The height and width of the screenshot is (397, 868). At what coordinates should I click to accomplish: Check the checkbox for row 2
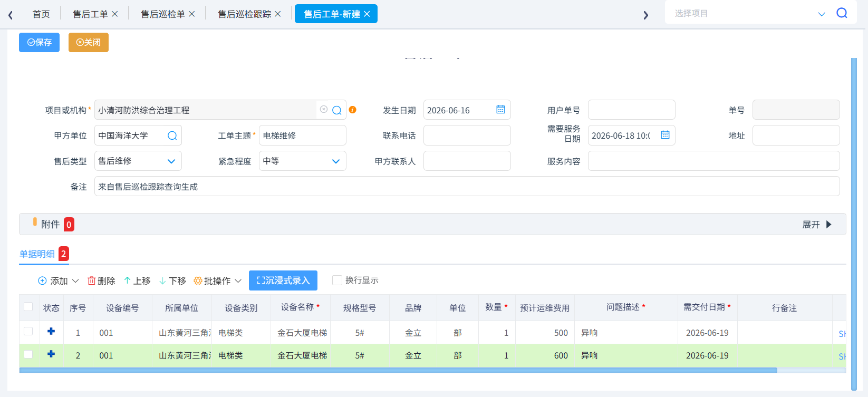coord(28,354)
